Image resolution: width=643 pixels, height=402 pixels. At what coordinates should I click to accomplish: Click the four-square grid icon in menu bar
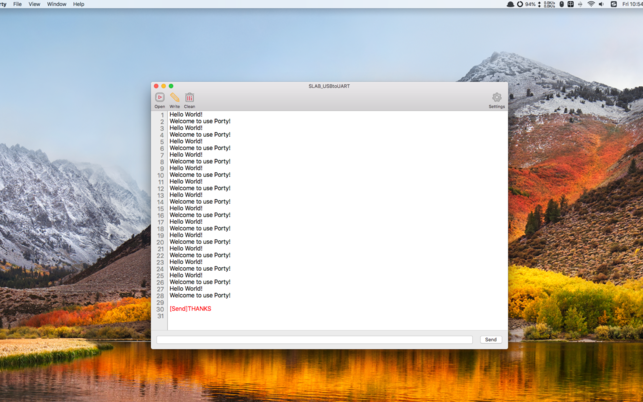(570, 4)
